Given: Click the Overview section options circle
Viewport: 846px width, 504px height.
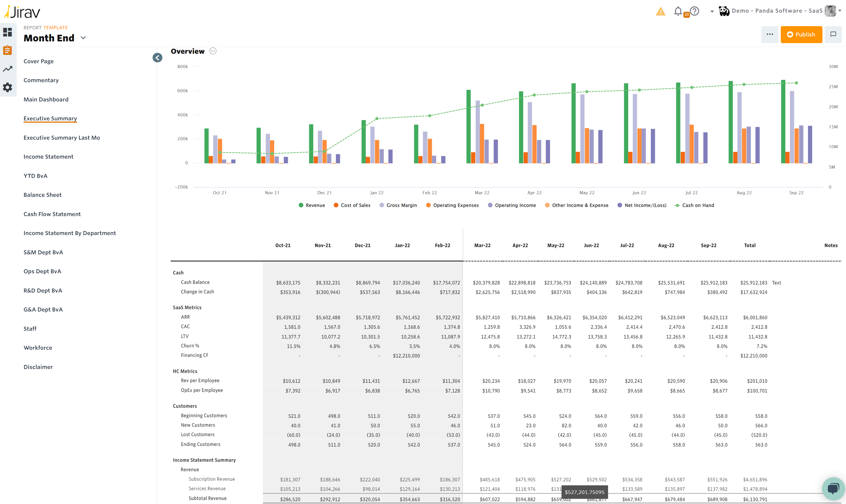Looking at the screenshot, I should point(213,51).
